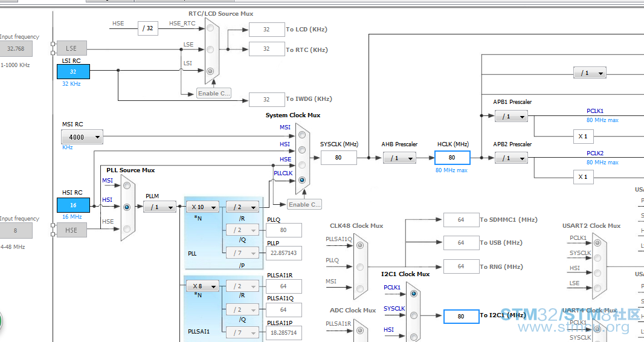Viewport: 644px width, 342px height.
Task: Select HSI in USART2 Clock Mux
Action: pyautogui.click(x=597, y=273)
